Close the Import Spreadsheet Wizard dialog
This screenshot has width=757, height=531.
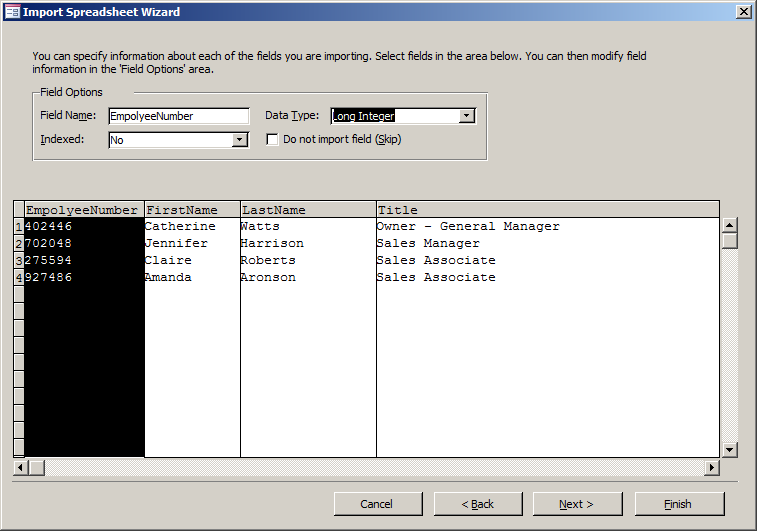click(x=743, y=12)
